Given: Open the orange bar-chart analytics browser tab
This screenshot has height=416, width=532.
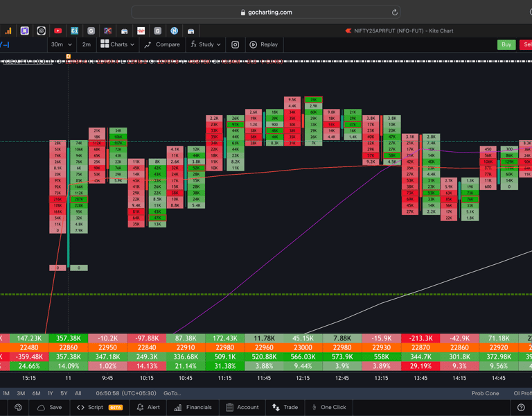Looking at the screenshot, I should tap(8, 31).
